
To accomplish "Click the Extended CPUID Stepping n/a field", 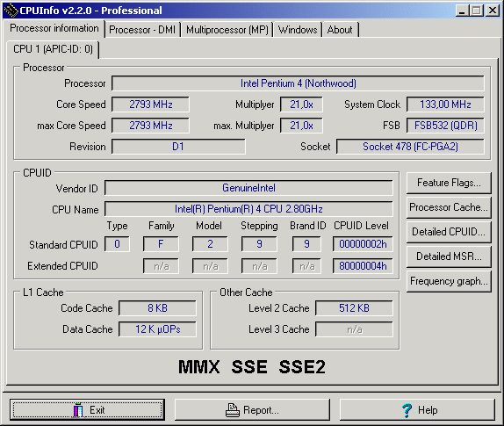I will 259,266.
